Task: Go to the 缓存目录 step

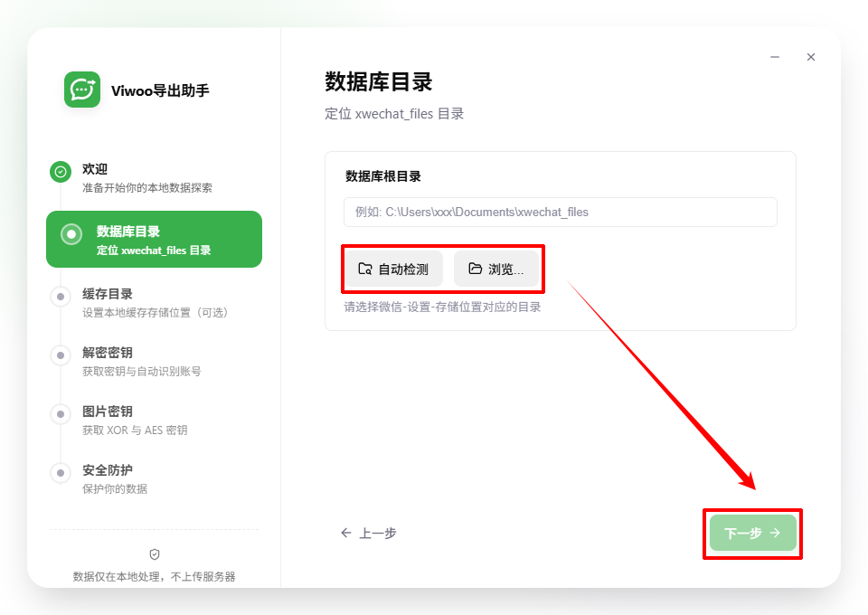Action: pos(108,294)
